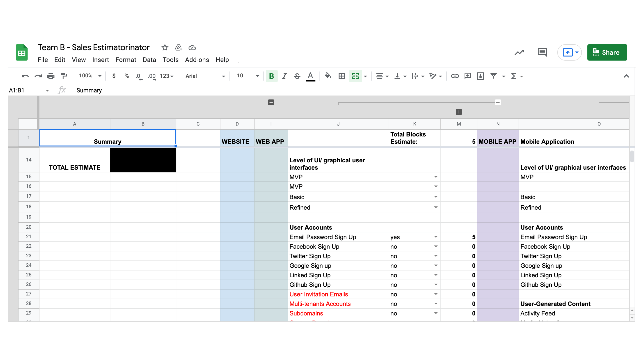Viewport: 644px width, 362px height.
Task: Click the Share button
Action: pos(607,52)
